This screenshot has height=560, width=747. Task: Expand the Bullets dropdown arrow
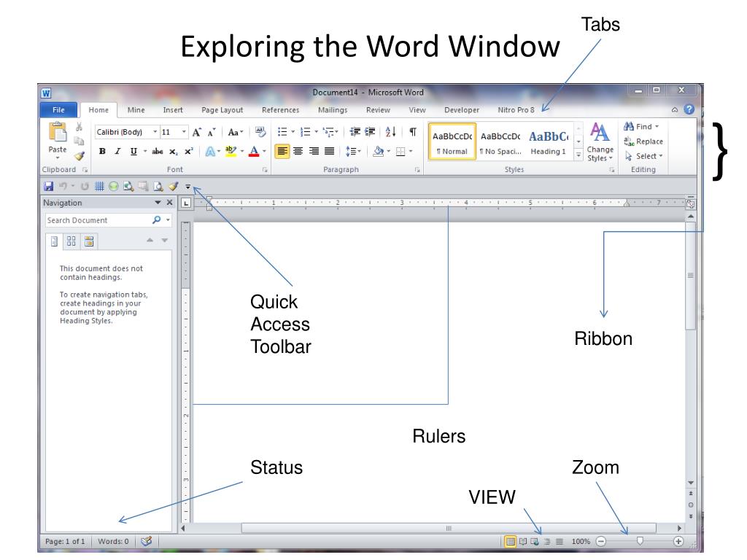[293, 132]
